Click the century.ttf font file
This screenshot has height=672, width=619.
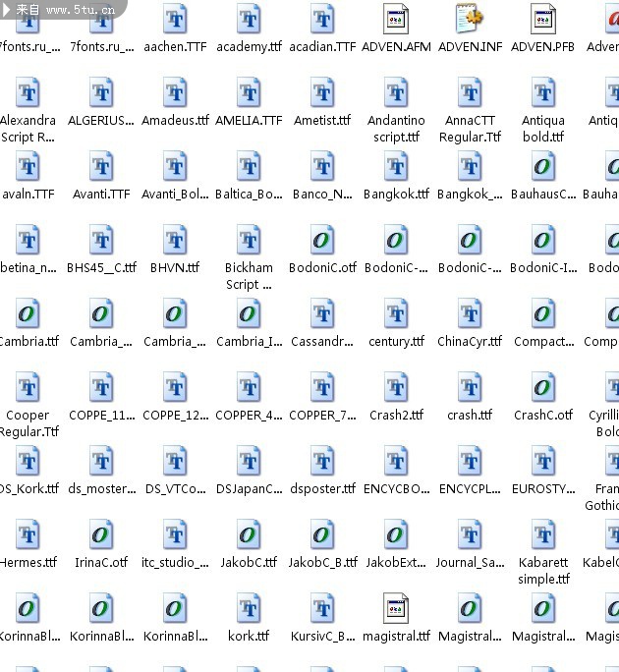(x=396, y=314)
